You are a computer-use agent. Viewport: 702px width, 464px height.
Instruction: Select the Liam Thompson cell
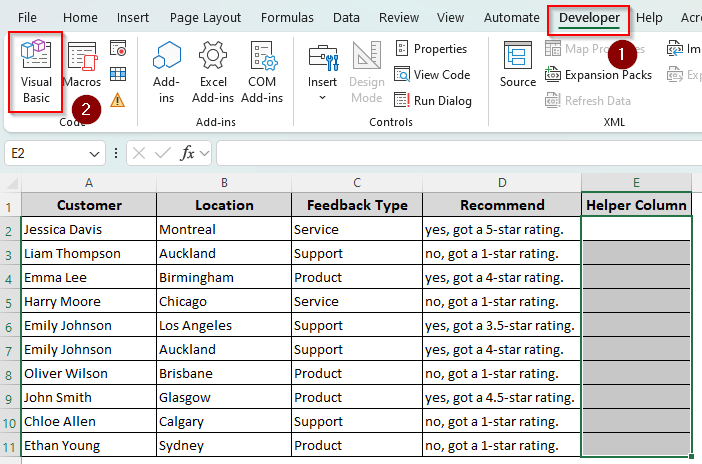tap(89, 253)
